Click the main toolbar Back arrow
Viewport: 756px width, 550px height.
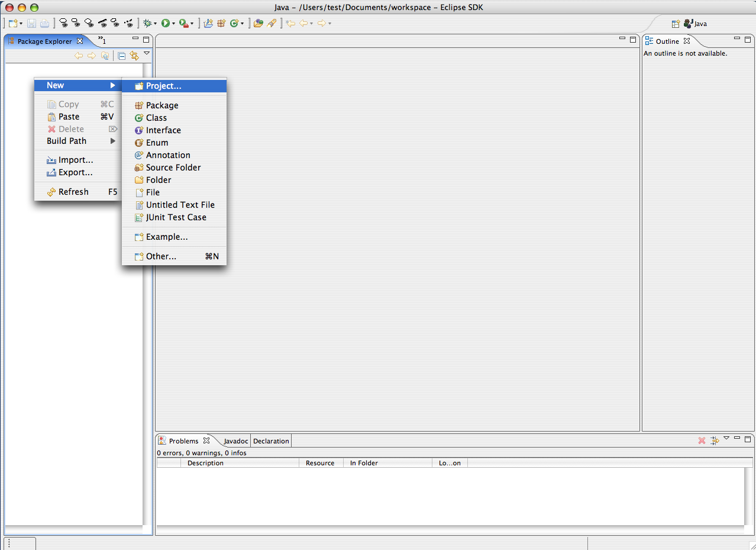click(x=303, y=23)
